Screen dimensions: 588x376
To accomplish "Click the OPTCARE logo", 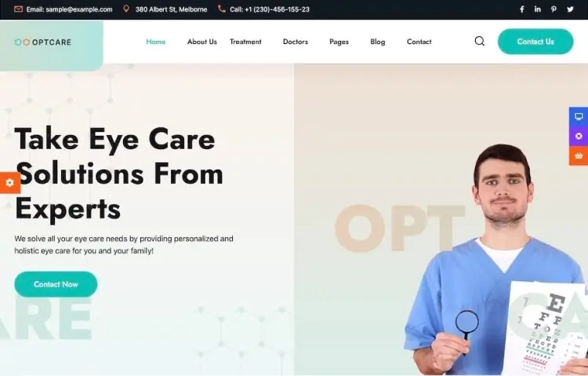I will click(x=43, y=42).
